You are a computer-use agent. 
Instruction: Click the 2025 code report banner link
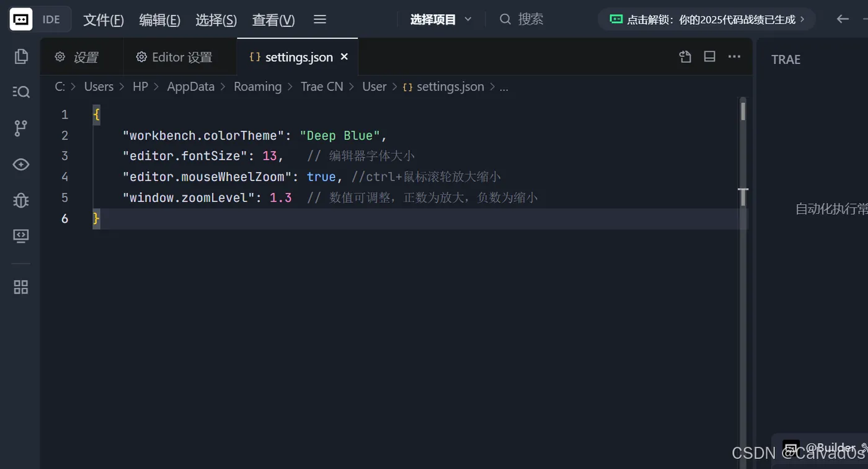(x=707, y=19)
